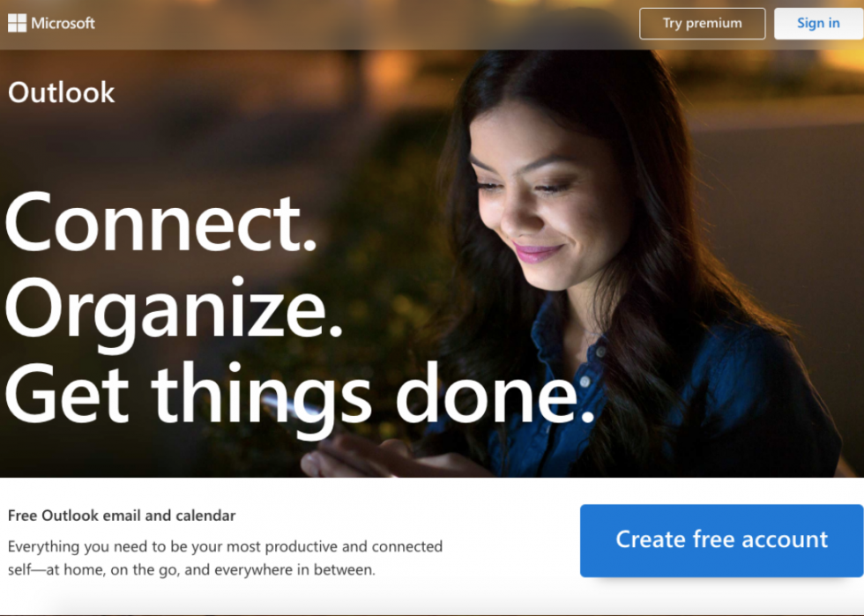The height and width of the screenshot is (616, 864).
Task: Click the "self—at home, on the go" text line
Action: (191, 569)
